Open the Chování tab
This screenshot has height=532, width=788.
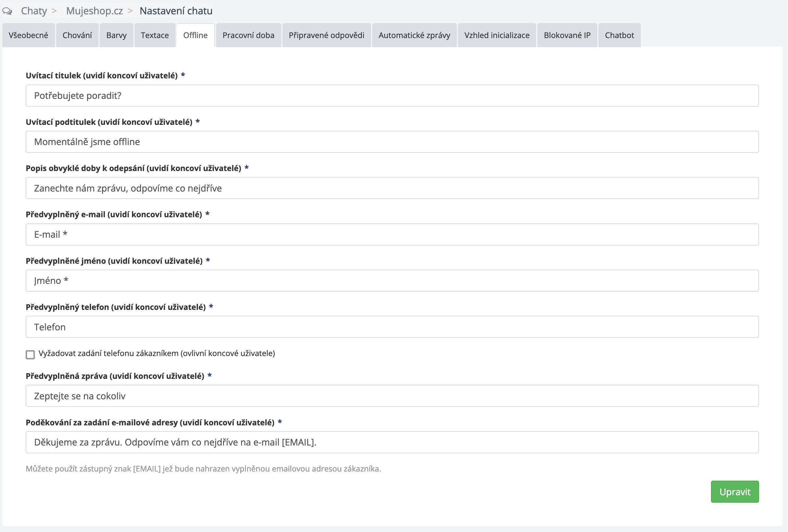point(77,35)
